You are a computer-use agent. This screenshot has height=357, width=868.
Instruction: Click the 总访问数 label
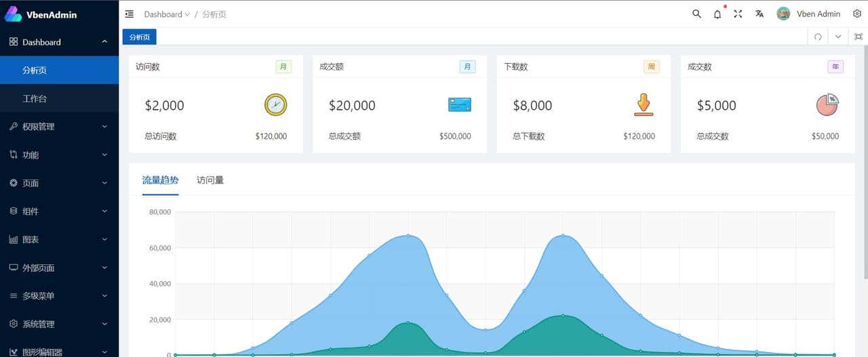(x=161, y=136)
